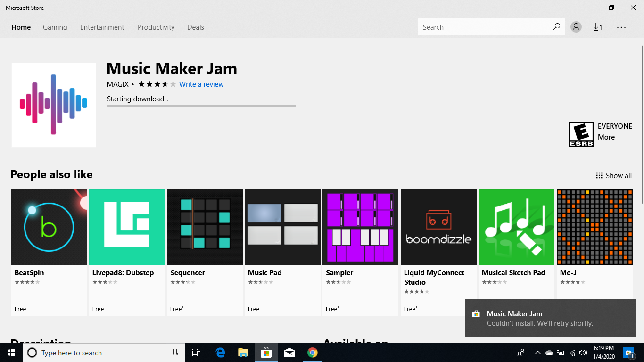This screenshot has height=362, width=644.
Task: Switch to the Gaming tab
Action: click(55, 27)
